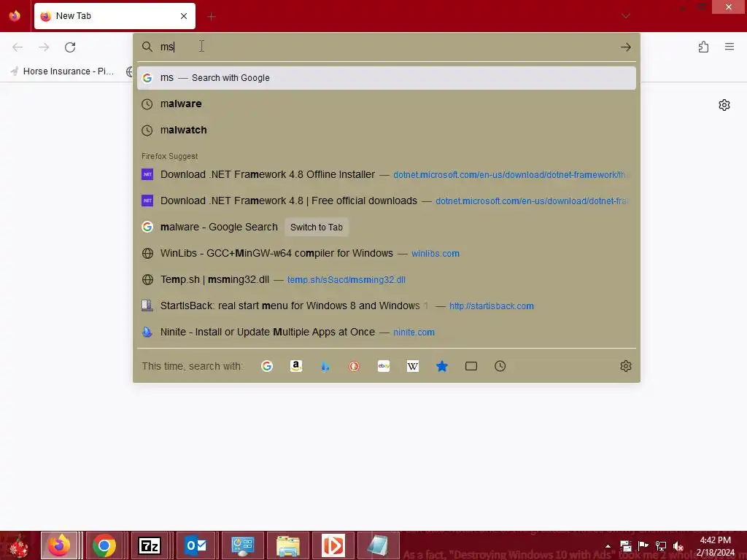Open Ninite Install or Update result
747x560 pixels.
[387, 332]
